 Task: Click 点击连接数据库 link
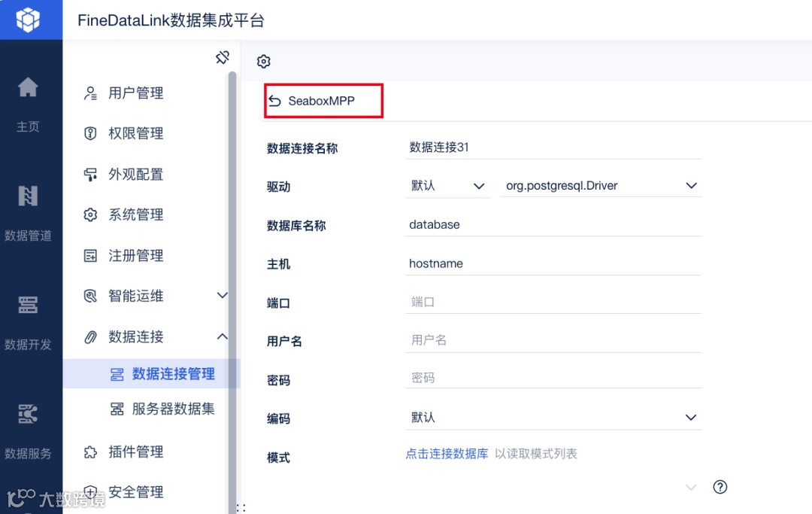tap(447, 454)
